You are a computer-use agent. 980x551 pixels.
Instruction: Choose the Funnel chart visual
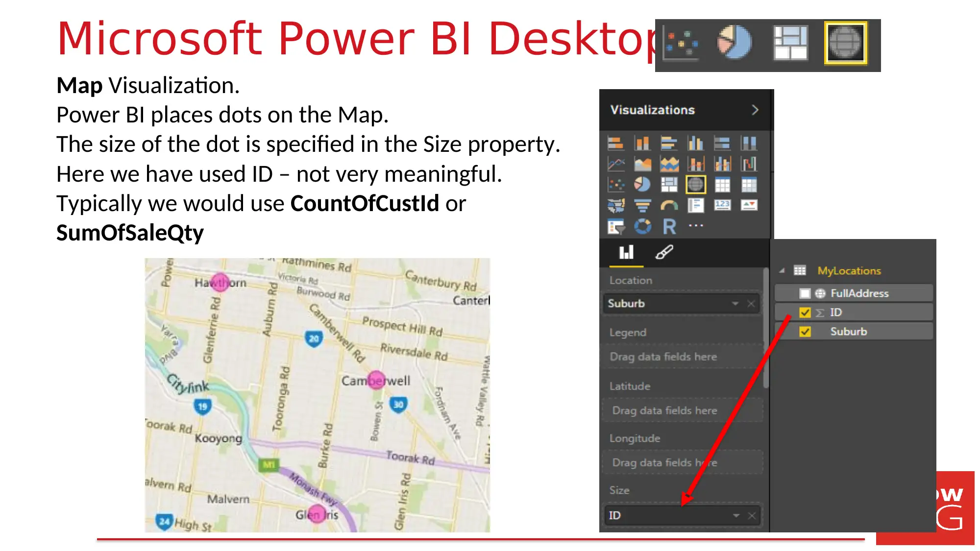(x=642, y=205)
